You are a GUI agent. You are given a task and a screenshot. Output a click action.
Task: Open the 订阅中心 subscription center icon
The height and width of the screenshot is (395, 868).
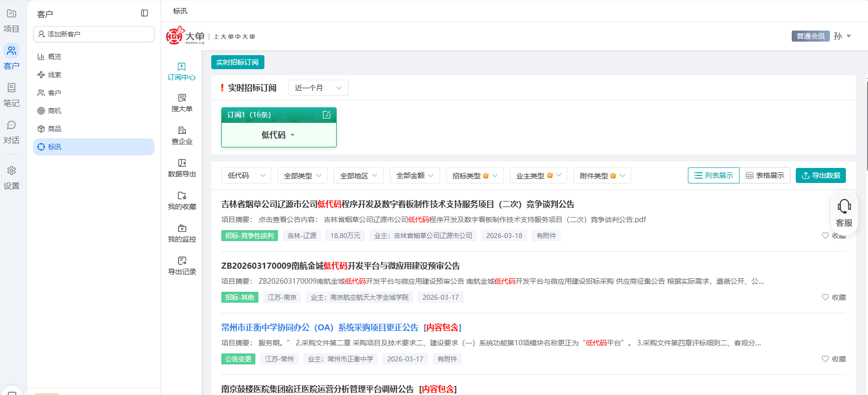(182, 67)
